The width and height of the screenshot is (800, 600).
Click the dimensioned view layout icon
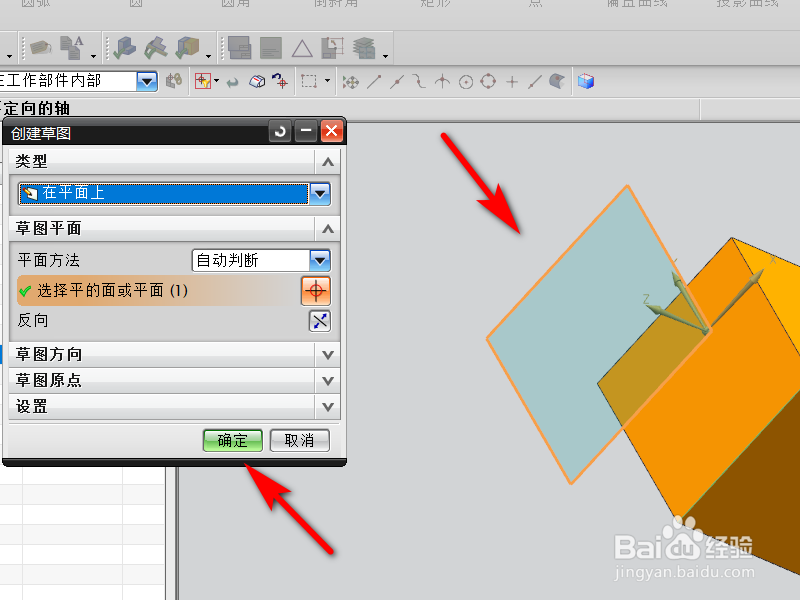(333, 47)
